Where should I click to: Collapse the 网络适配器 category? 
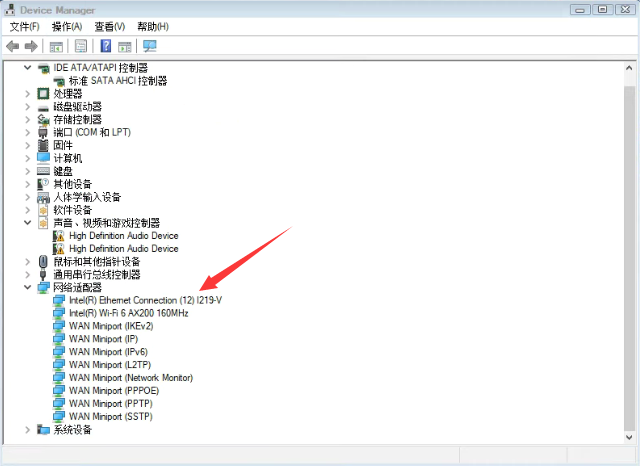coord(28,287)
